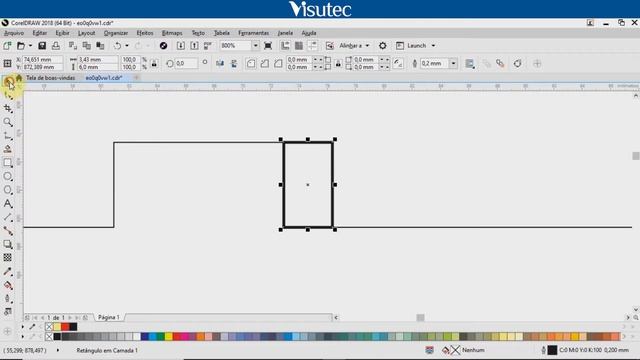Select the Interactive Fill tool
Image resolution: width=640 pixels, height=360 pixels.
8,285
